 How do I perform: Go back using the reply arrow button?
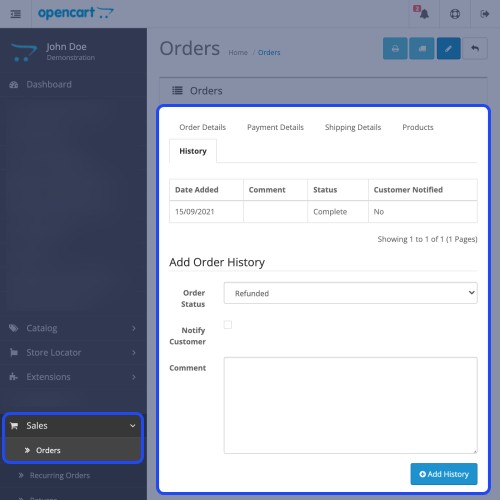475,49
